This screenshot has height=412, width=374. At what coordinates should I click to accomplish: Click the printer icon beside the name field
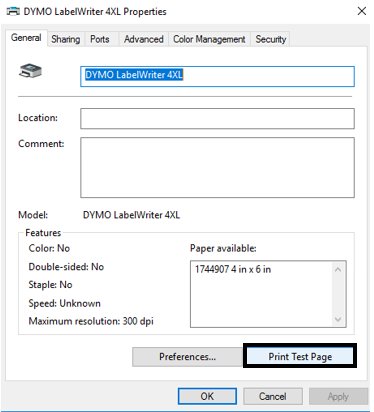[x=30, y=70]
